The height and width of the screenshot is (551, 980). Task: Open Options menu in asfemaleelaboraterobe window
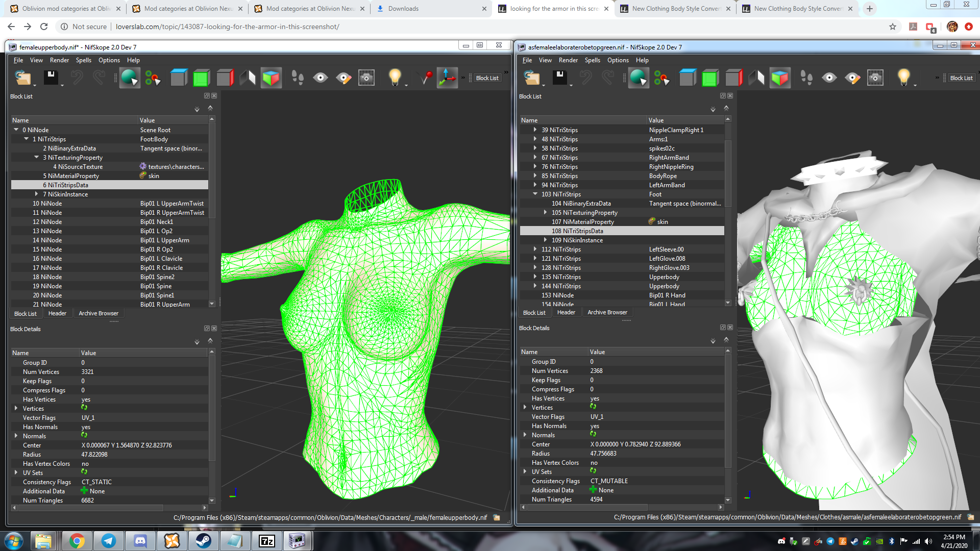pos(618,60)
